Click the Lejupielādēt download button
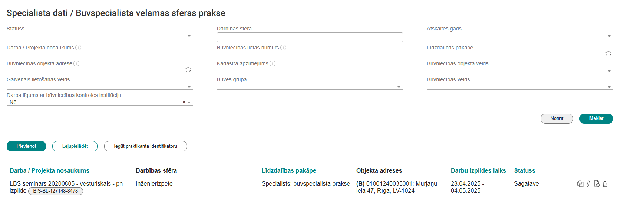This screenshot has width=644, height=199. (75, 146)
